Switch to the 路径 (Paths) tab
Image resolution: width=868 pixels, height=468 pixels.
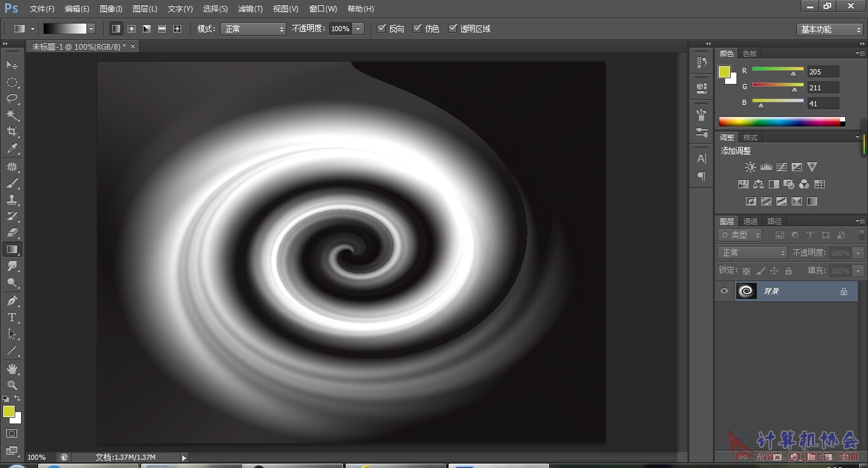click(775, 221)
